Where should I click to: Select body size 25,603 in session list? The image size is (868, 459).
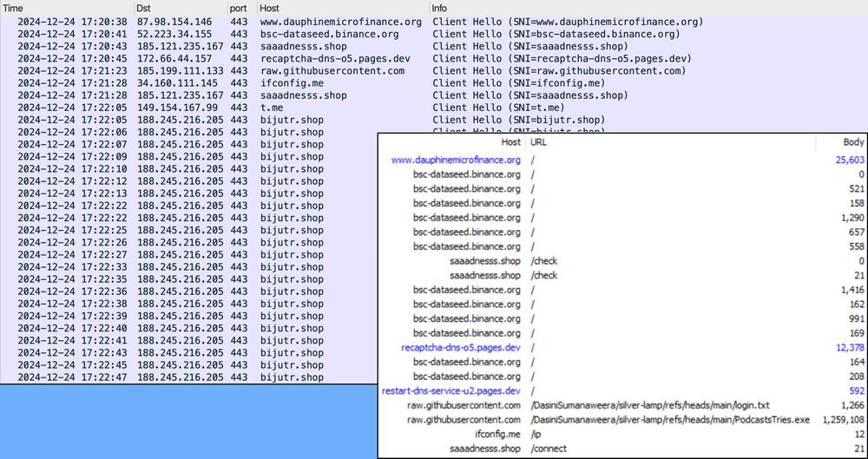pyautogui.click(x=850, y=160)
